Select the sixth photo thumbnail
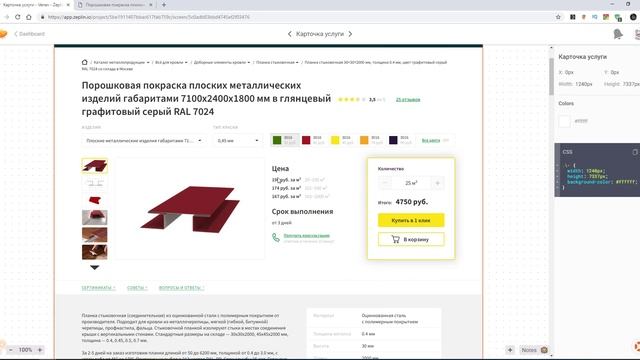The height and width of the screenshot is (360, 640). click(95, 252)
